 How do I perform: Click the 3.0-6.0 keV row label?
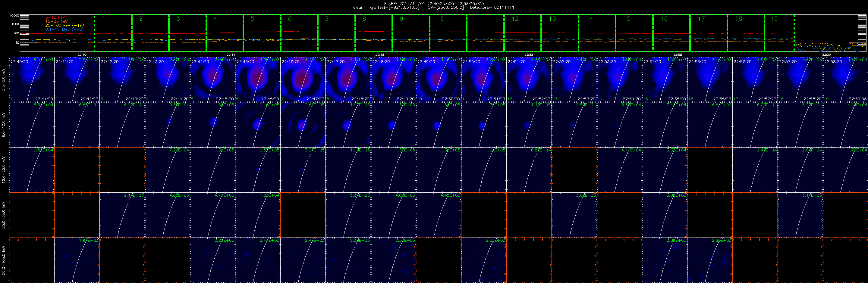pos(4,79)
